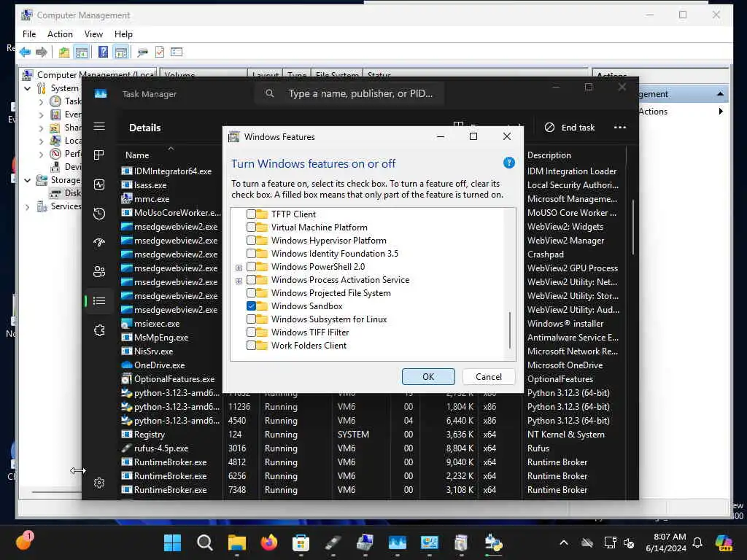This screenshot has width=747, height=560.
Task: Open more options ellipsis in Task Manager
Action: click(620, 127)
